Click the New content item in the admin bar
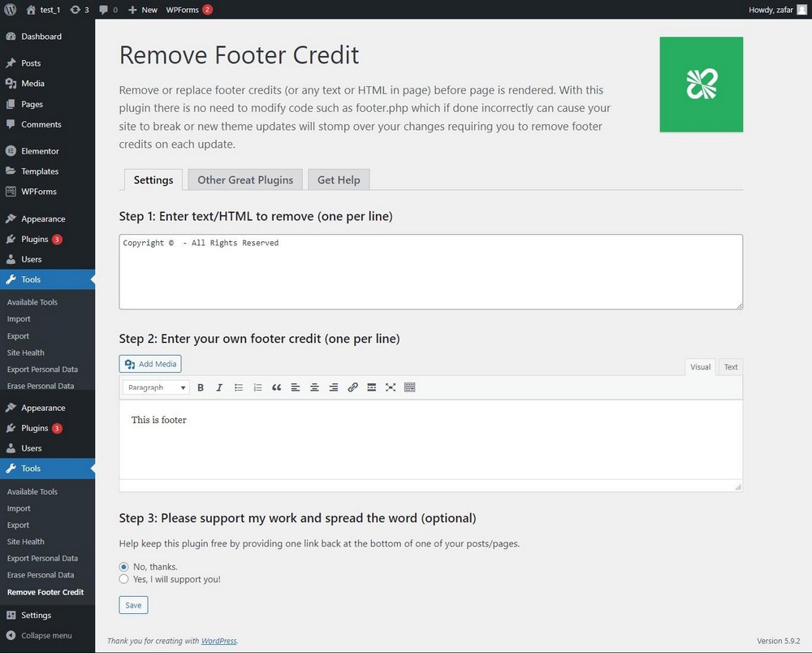 [x=143, y=10]
